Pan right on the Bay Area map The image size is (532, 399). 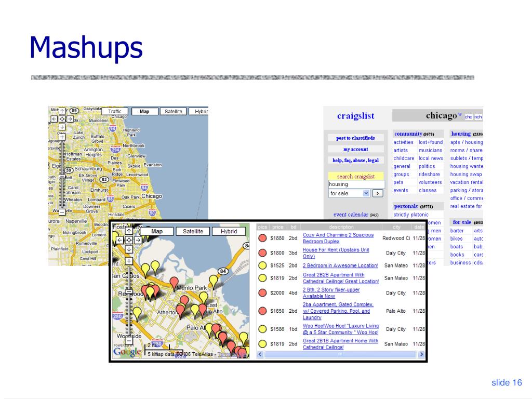[138, 240]
